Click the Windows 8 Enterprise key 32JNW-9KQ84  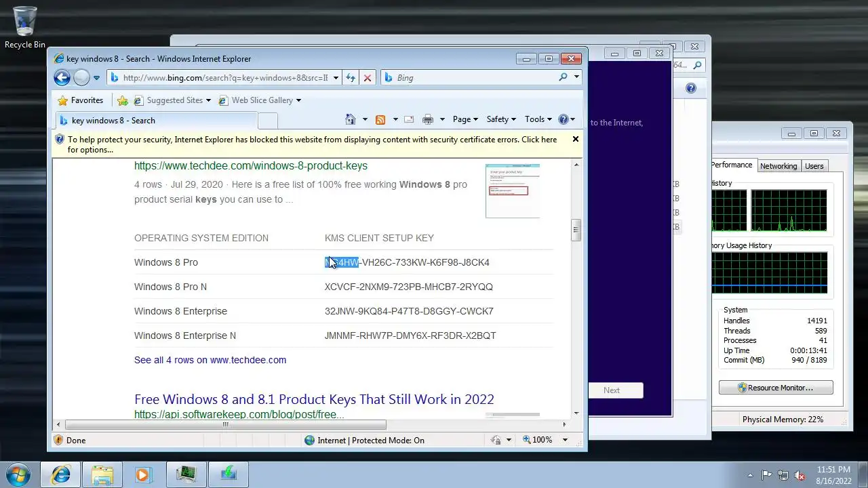pos(409,311)
